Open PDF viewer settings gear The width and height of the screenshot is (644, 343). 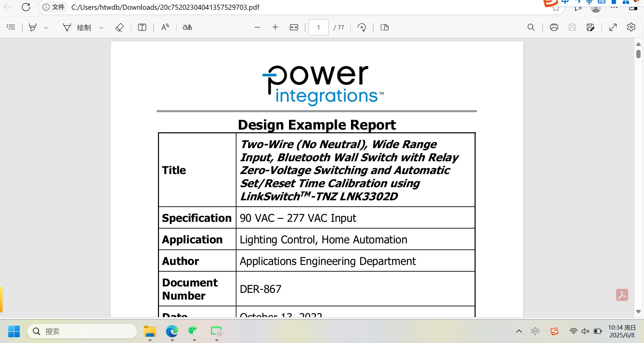(x=631, y=27)
